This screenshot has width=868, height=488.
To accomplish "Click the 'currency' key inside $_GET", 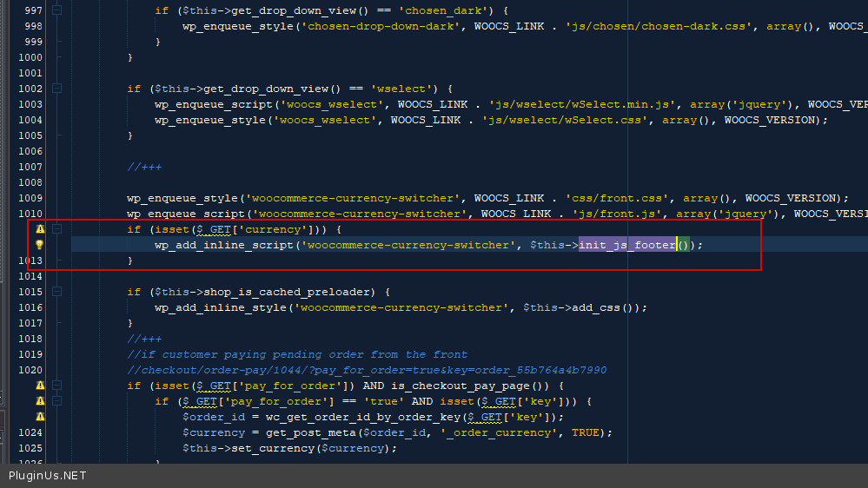I will click(x=273, y=229).
